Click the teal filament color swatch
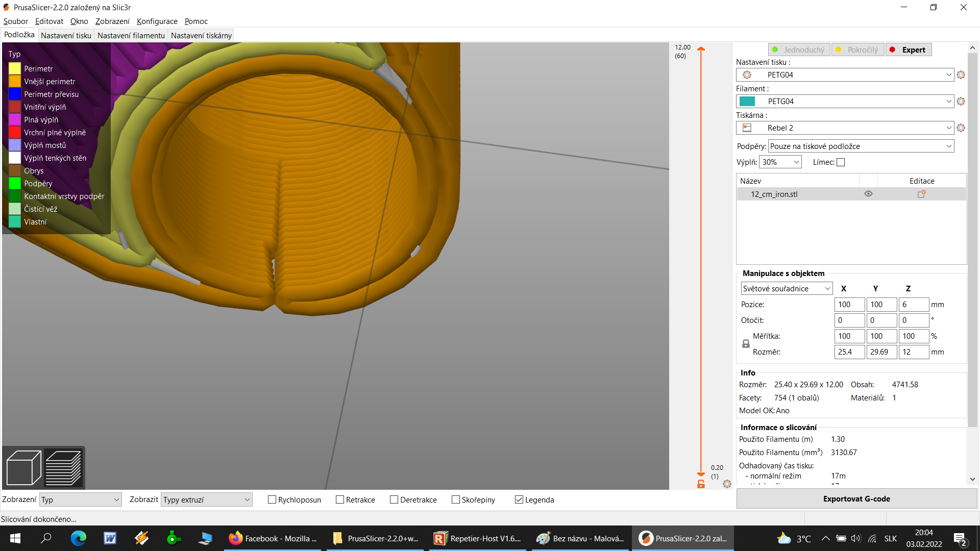The width and height of the screenshot is (980, 551). coord(747,102)
